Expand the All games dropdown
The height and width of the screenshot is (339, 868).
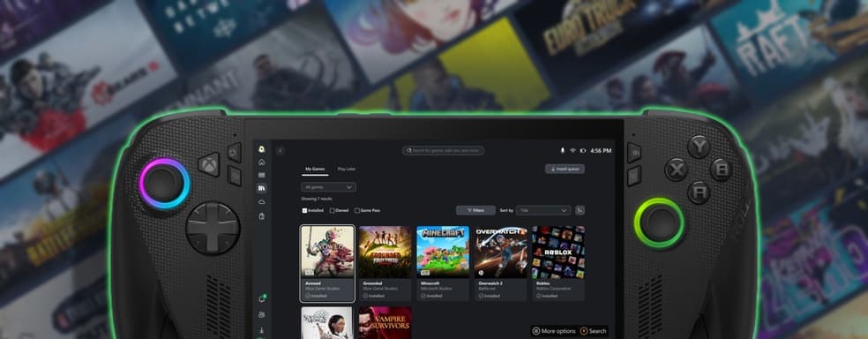click(x=328, y=187)
